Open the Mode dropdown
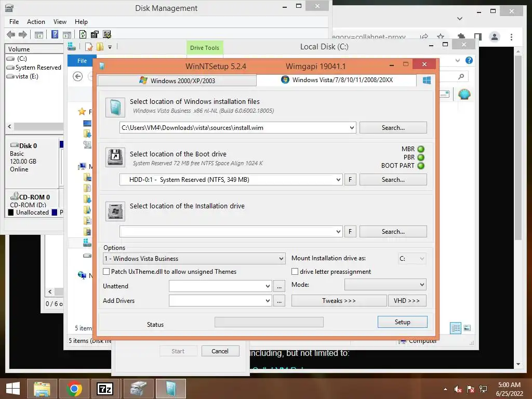 tap(385, 284)
